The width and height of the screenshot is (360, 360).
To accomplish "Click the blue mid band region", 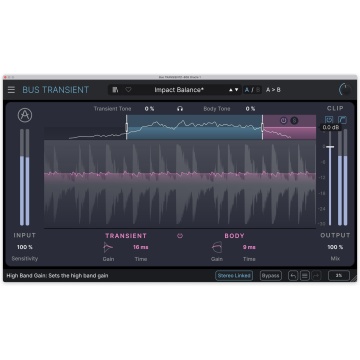I will pyautogui.click(x=194, y=127).
